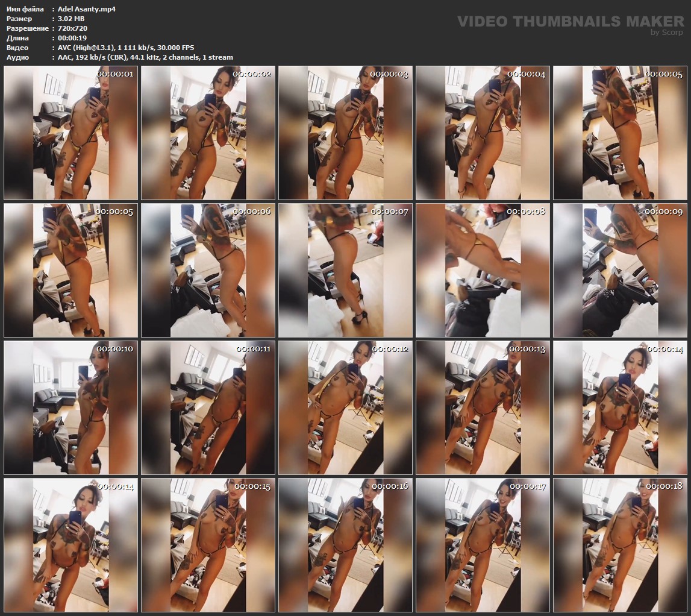This screenshot has width=691, height=616.
Task: Choose the frame stamped 00:00:11
Action: pos(208,408)
